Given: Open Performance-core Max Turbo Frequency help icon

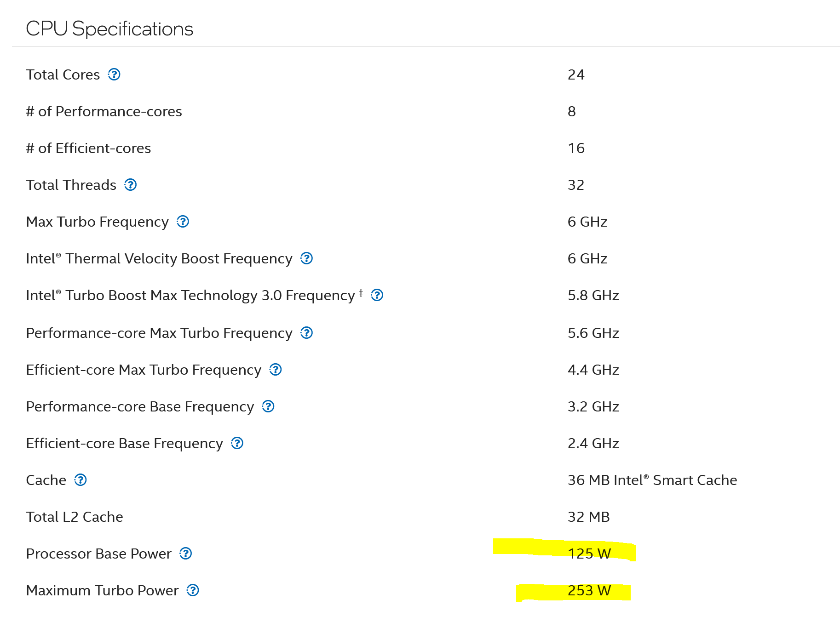Looking at the screenshot, I should click(307, 333).
